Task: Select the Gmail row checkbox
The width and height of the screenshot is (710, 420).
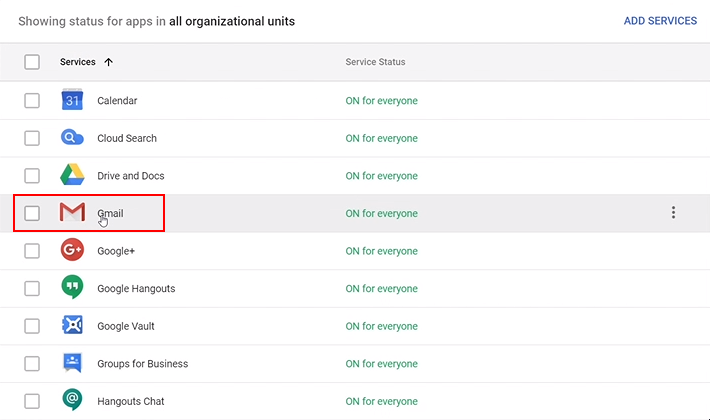Action: pyautogui.click(x=32, y=213)
